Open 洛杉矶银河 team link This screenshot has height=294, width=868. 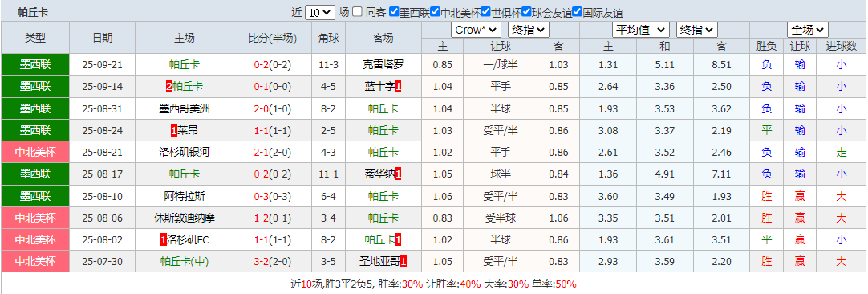tap(185, 153)
